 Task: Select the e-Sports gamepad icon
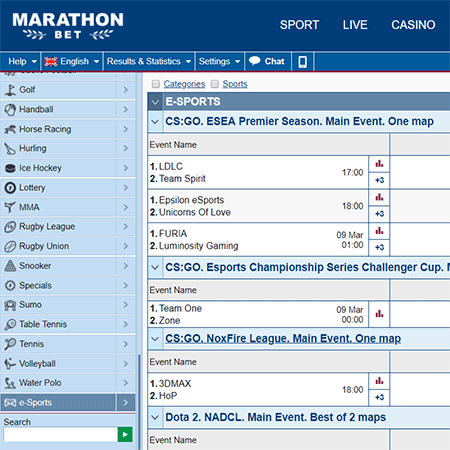(x=10, y=403)
